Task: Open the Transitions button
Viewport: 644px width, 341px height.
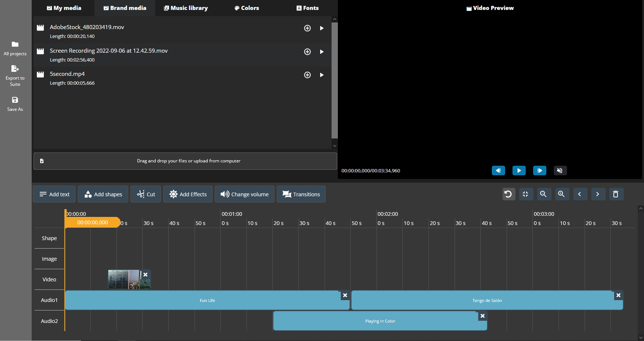Action: 301,194
